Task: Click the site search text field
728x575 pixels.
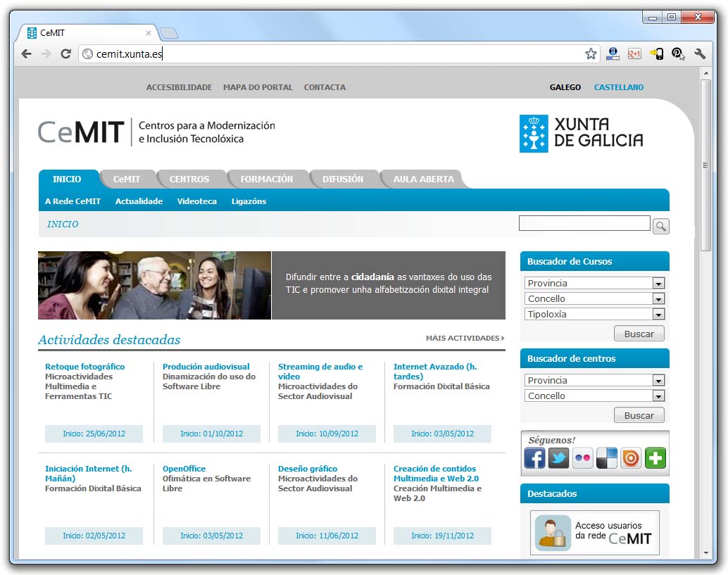Action: click(x=584, y=223)
